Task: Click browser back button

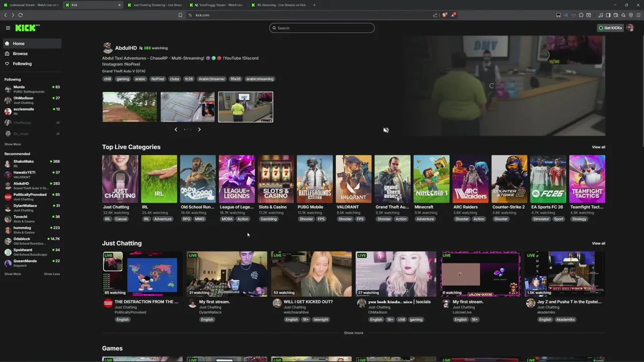Action: click(x=6, y=15)
